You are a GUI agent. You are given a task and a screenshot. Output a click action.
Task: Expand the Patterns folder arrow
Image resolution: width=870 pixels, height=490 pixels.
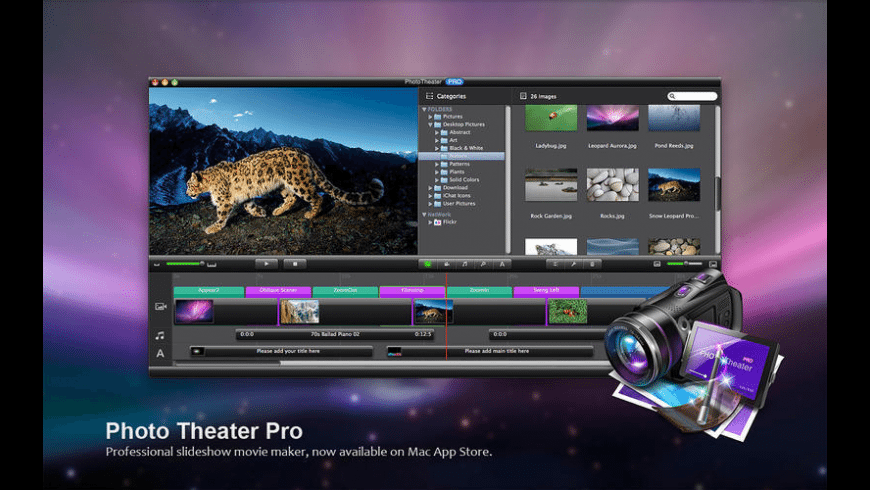(x=437, y=164)
